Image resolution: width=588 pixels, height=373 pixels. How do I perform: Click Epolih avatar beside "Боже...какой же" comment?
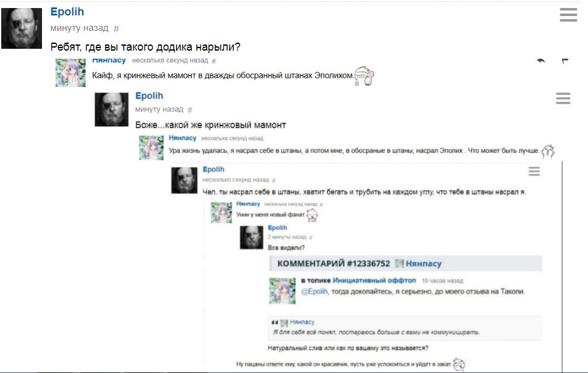[111, 109]
